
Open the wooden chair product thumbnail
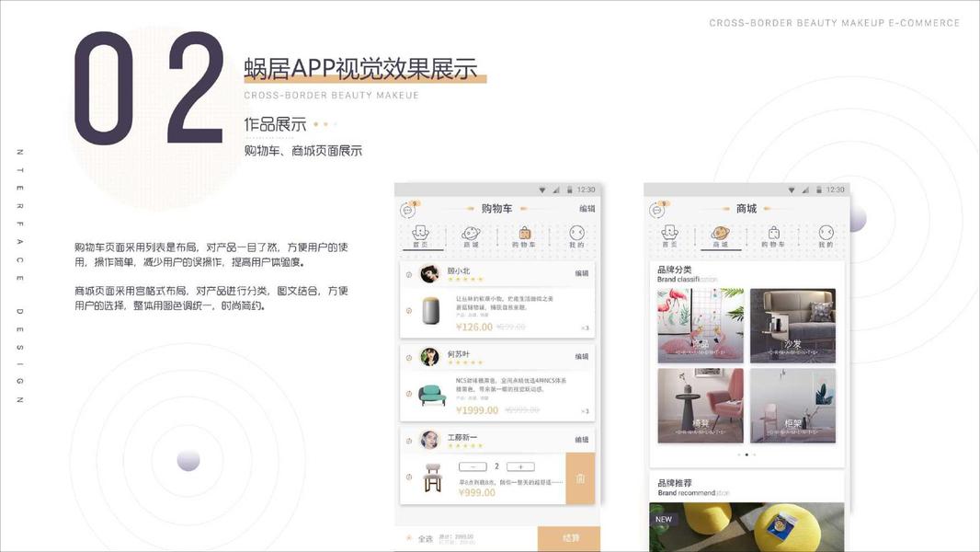click(x=432, y=477)
